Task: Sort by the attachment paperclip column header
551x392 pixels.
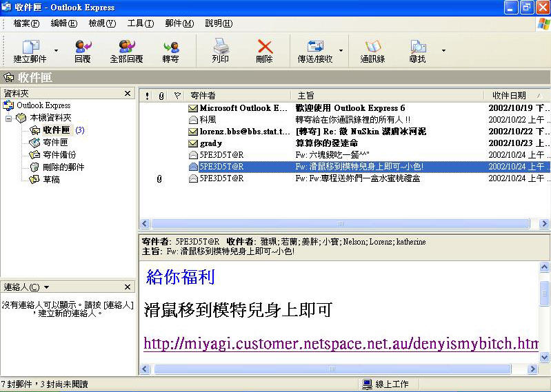Action: (x=161, y=96)
